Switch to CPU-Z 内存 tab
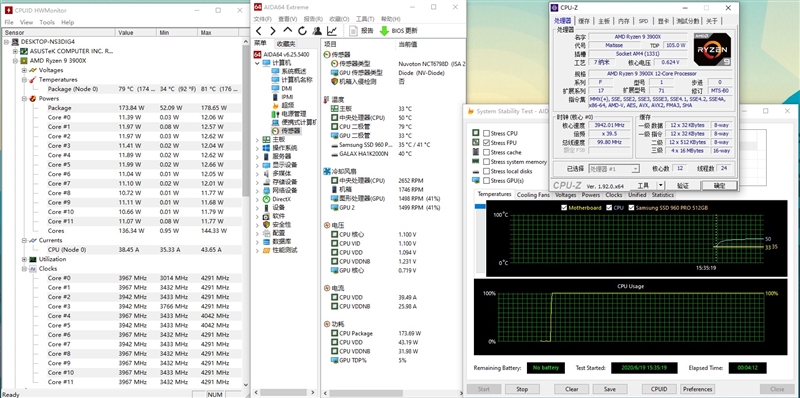 click(623, 21)
